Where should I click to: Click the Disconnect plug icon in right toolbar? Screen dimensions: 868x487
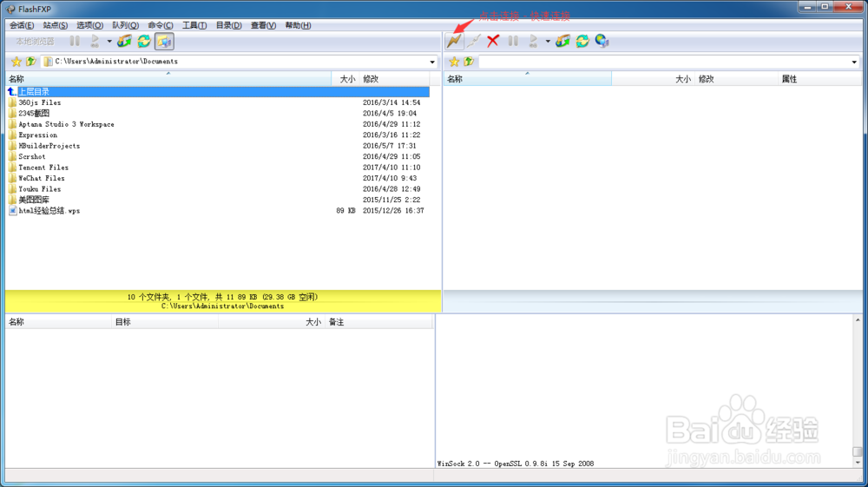click(473, 41)
